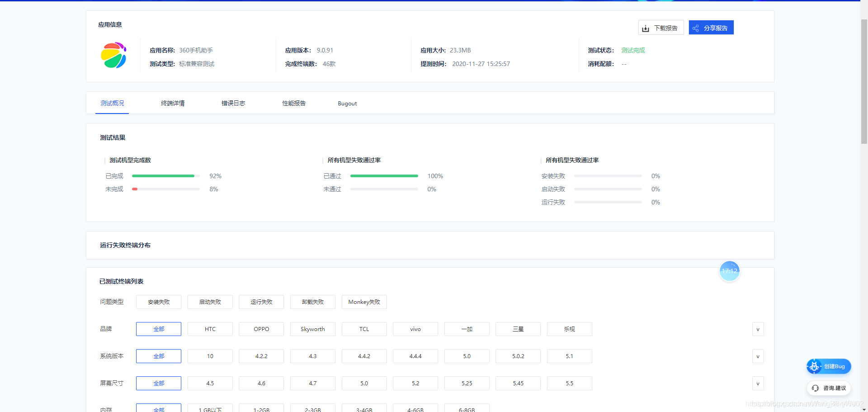Viewport: 868px width, 412px height.
Task: Click the download icon in 下载报告
Action: tap(646, 28)
